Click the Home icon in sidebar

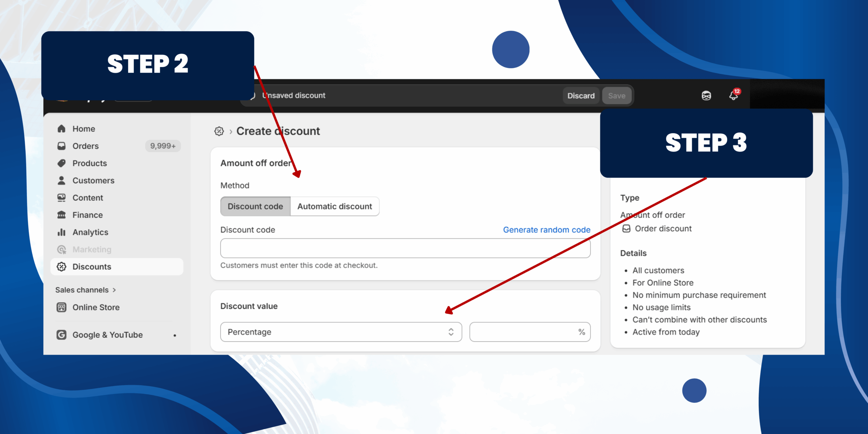61,129
